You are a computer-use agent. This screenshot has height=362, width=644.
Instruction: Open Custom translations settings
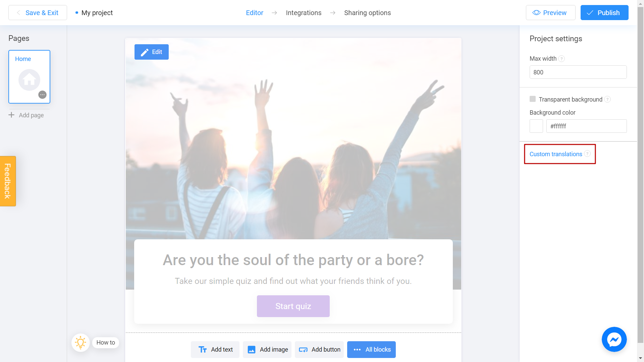click(556, 154)
